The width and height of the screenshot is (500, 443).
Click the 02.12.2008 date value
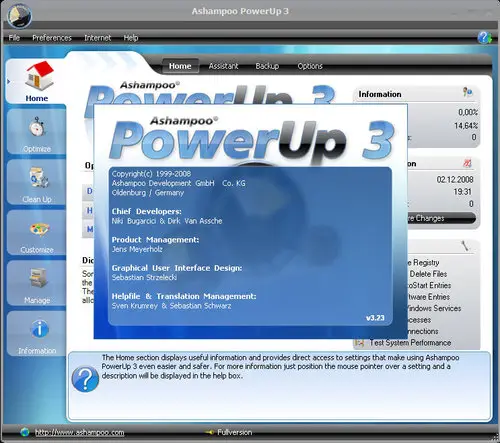point(455,180)
